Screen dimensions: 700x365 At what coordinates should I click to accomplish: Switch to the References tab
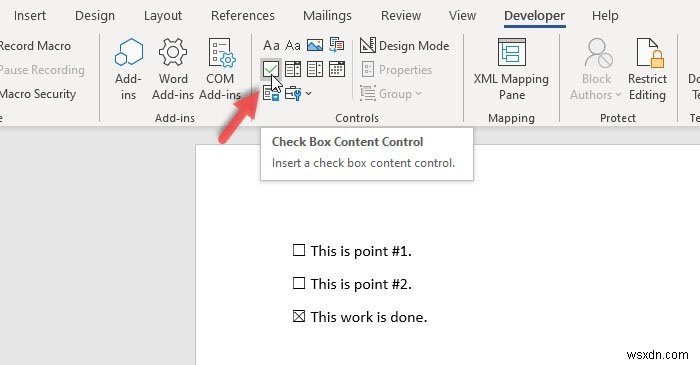pos(242,16)
